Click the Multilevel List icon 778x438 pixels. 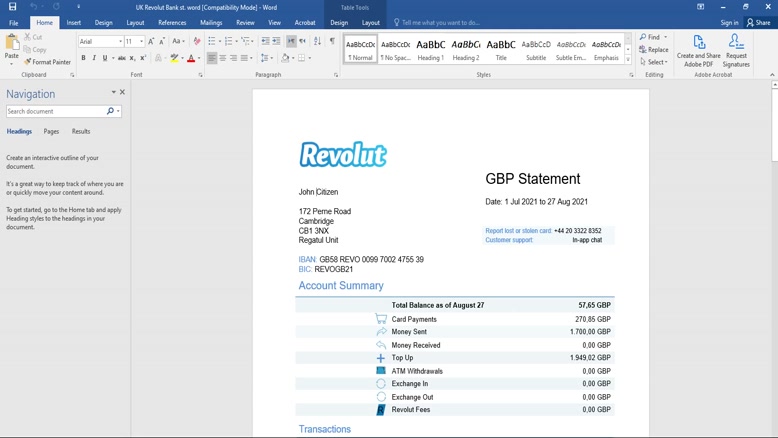(245, 41)
